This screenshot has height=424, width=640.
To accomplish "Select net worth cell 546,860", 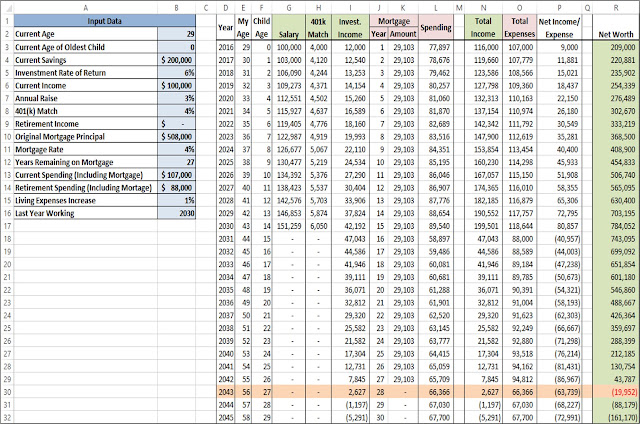I will coord(616,290).
